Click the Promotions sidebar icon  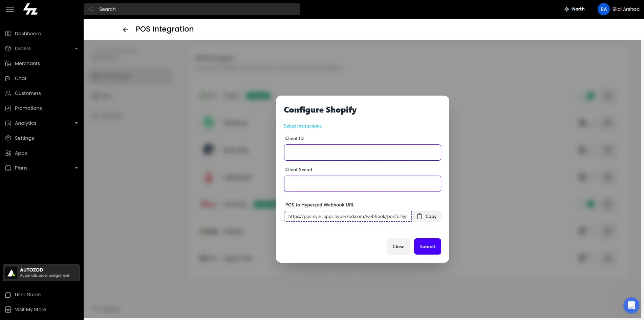tap(8, 108)
